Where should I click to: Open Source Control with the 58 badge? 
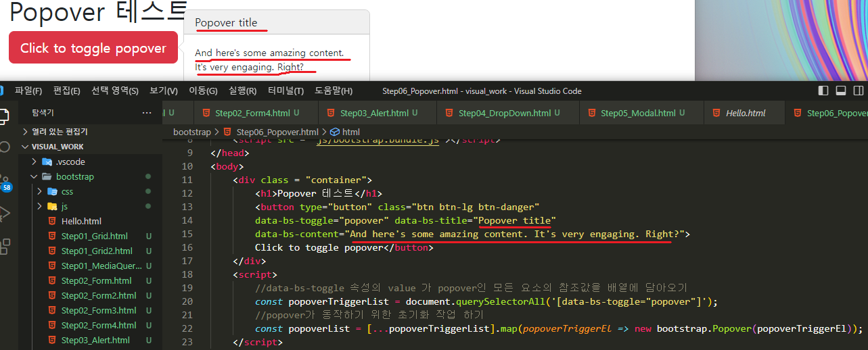[5, 182]
